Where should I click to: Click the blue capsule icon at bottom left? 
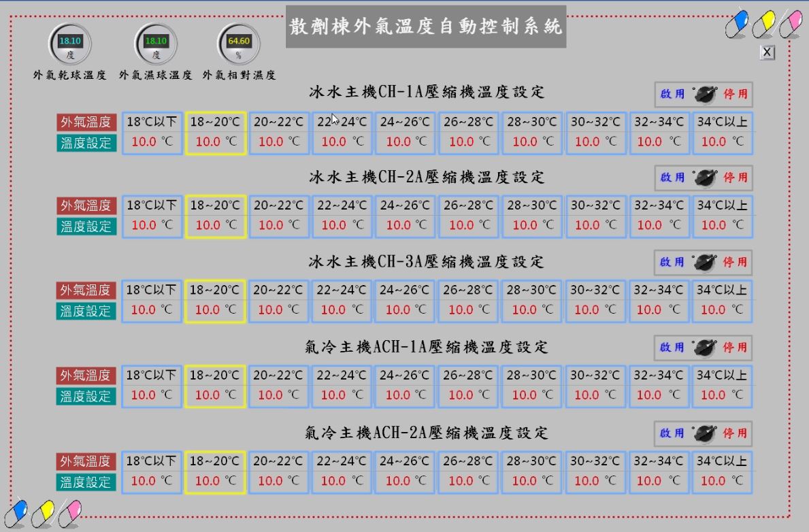pyautogui.click(x=15, y=513)
